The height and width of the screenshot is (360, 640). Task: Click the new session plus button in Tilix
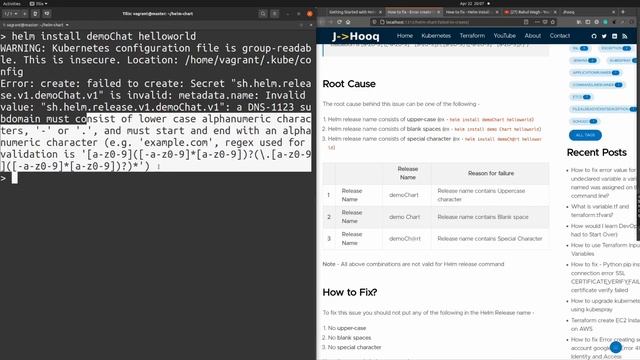click(25, 14)
